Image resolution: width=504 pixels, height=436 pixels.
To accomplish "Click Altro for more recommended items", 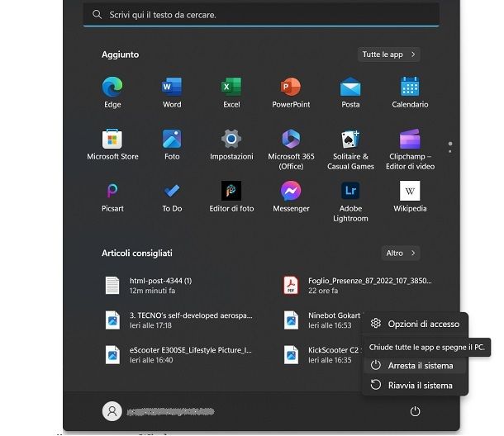I will 401,254.
